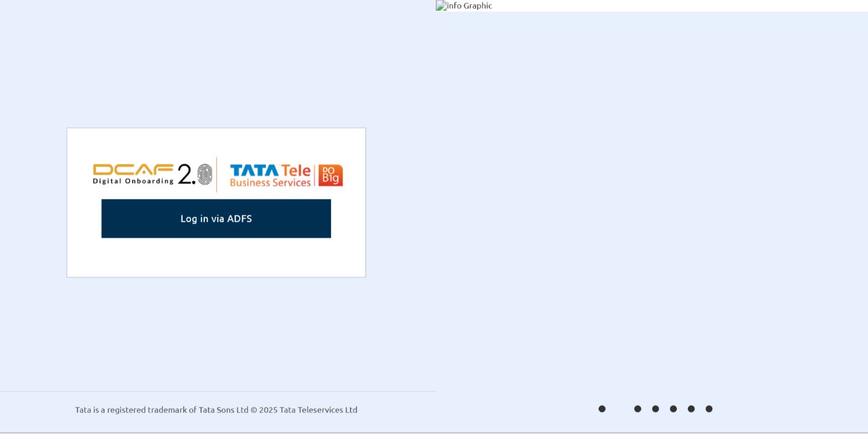Viewport: 868px width, 434px height.
Task: Select the third-from-last carousel dot
Action: pyautogui.click(x=673, y=409)
